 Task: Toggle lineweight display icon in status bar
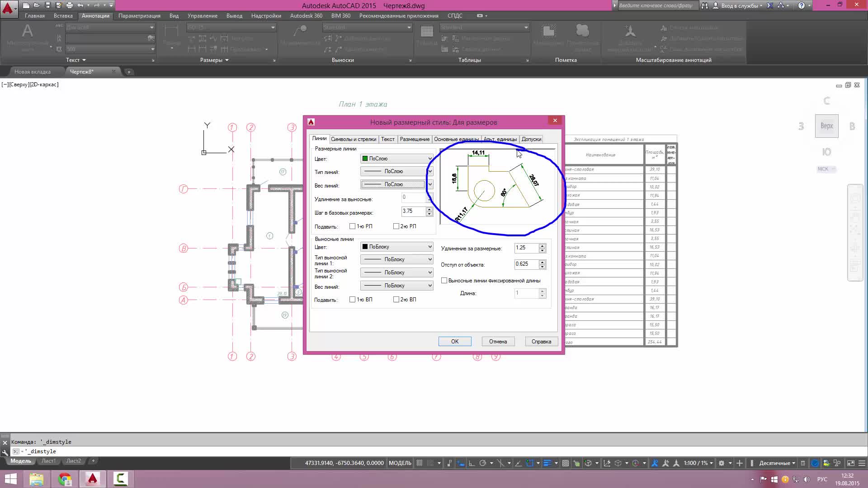click(547, 463)
